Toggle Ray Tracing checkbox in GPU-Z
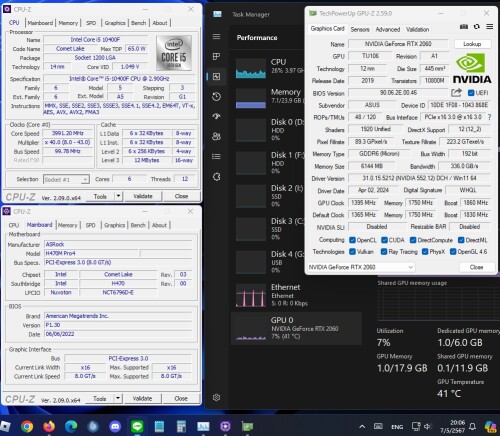This screenshot has width=500, height=436. [384, 251]
